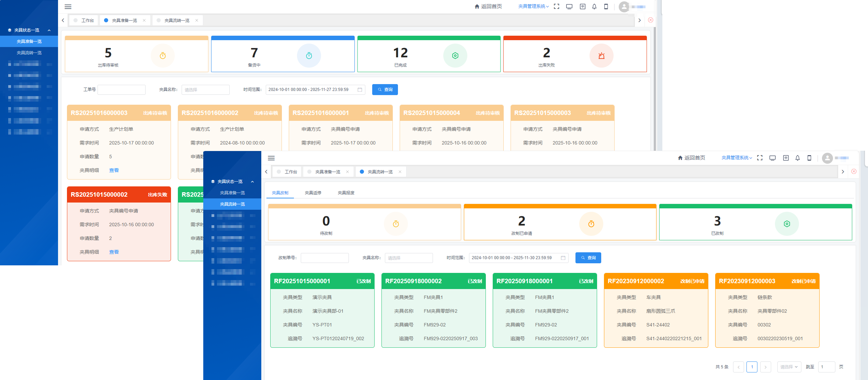
Task: Click 查看 link in RS20251015000002 card
Action: tap(114, 252)
